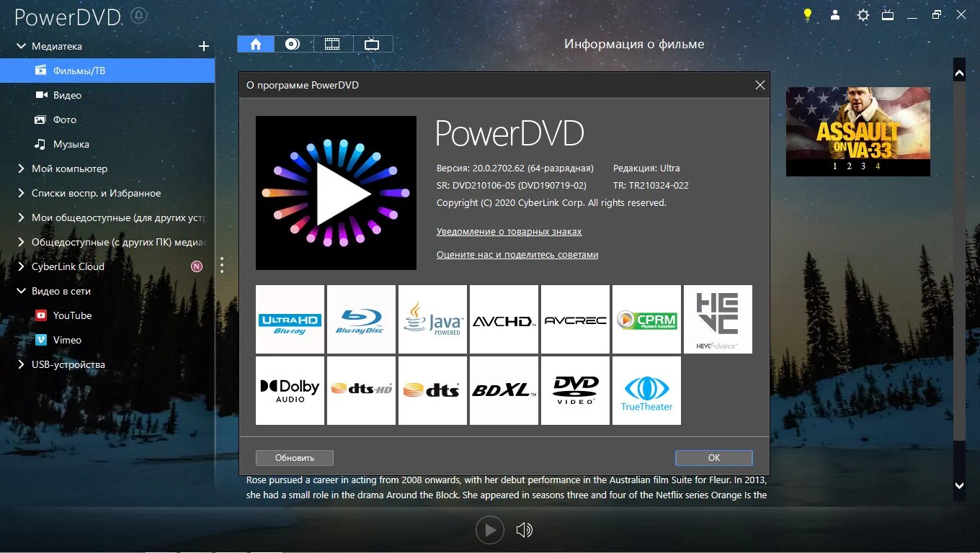This screenshot has width=980, height=553.
Task: Select poster page 3 under the thumbnail
Action: click(863, 166)
